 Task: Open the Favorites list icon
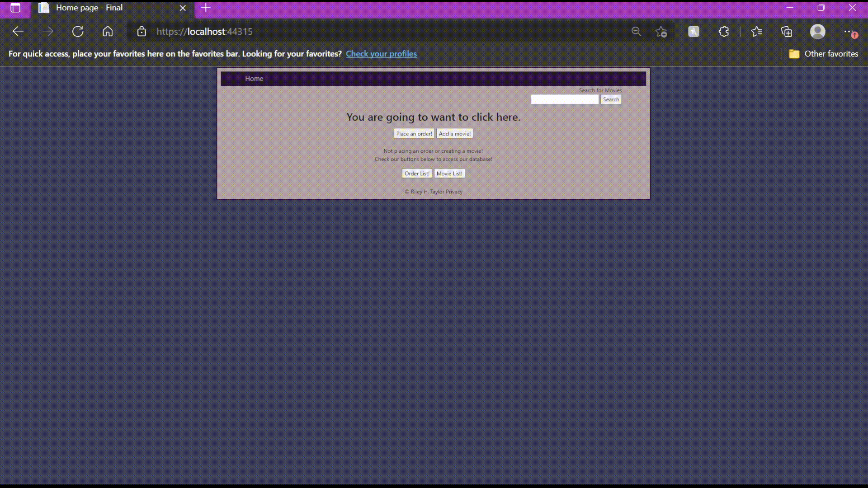(756, 32)
